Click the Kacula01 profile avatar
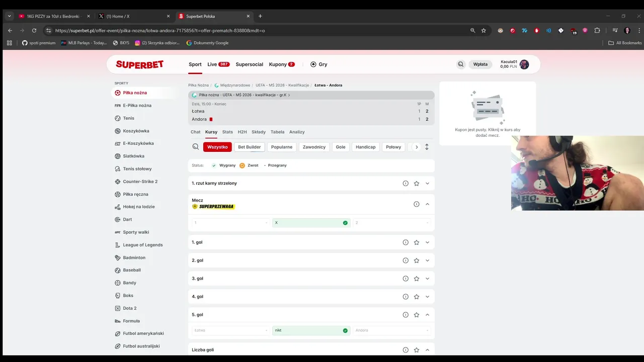 pyautogui.click(x=524, y=64)
